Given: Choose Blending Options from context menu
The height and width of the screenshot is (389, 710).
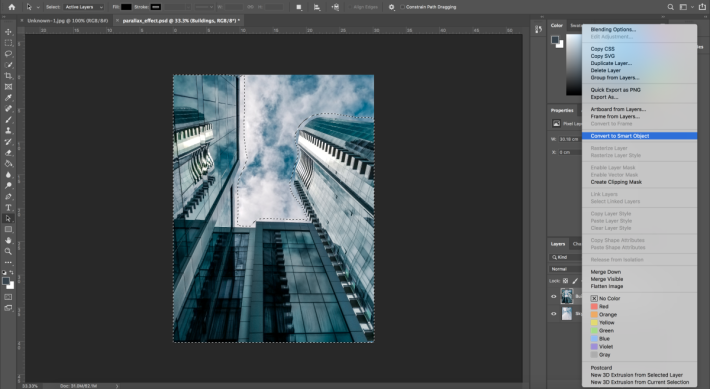Looking at the screenshot, I should click(613, 29).
